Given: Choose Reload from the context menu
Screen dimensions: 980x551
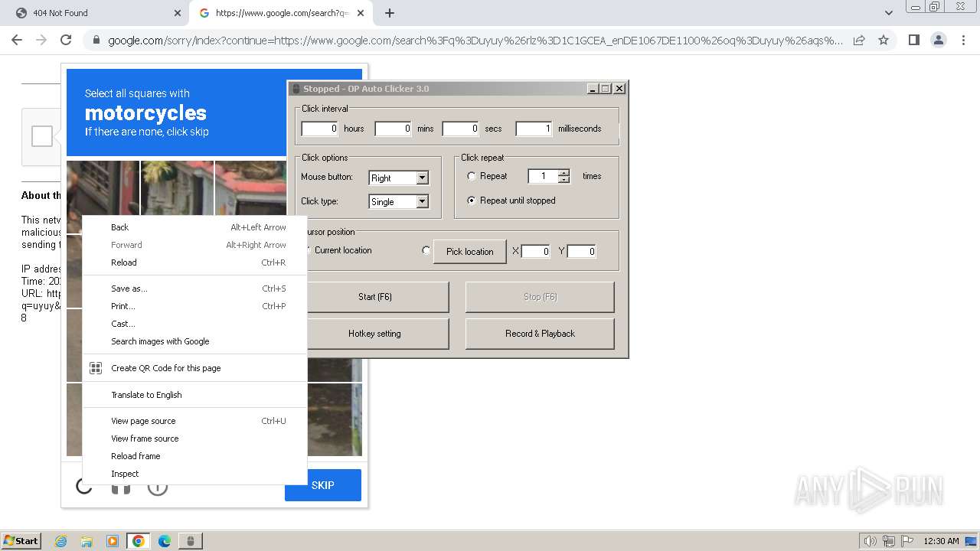Looking at the screenshot, I should (195, 262).
